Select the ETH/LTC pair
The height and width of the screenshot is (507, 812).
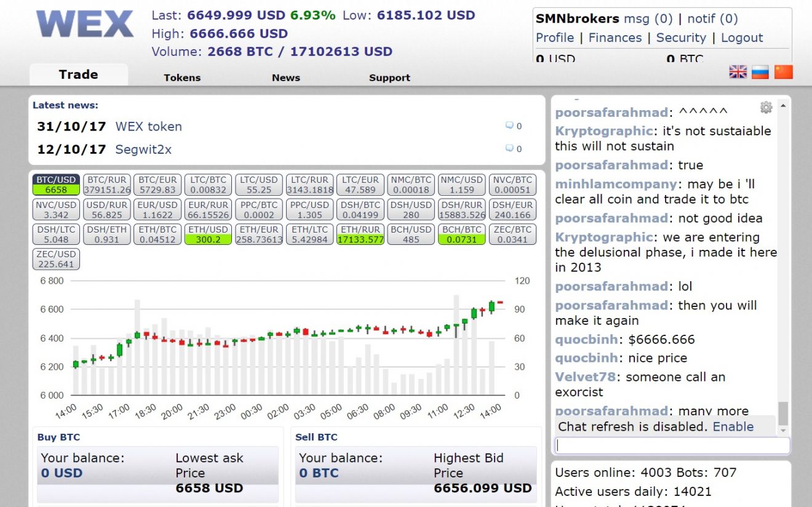309,234
